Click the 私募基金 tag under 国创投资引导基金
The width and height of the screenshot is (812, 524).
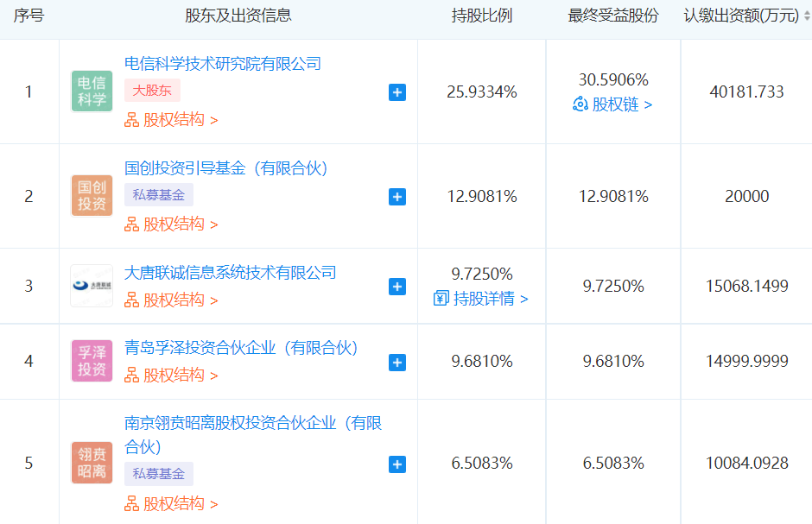pos(158,195)
